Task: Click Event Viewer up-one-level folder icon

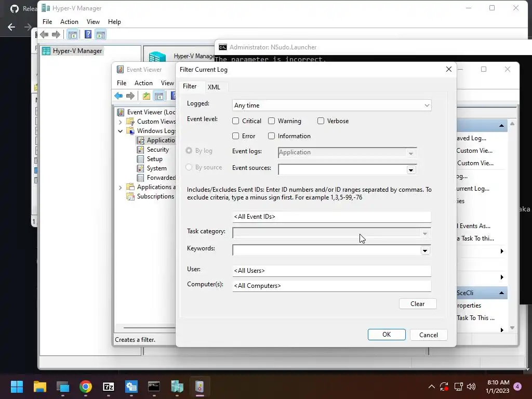Action: 146,96
